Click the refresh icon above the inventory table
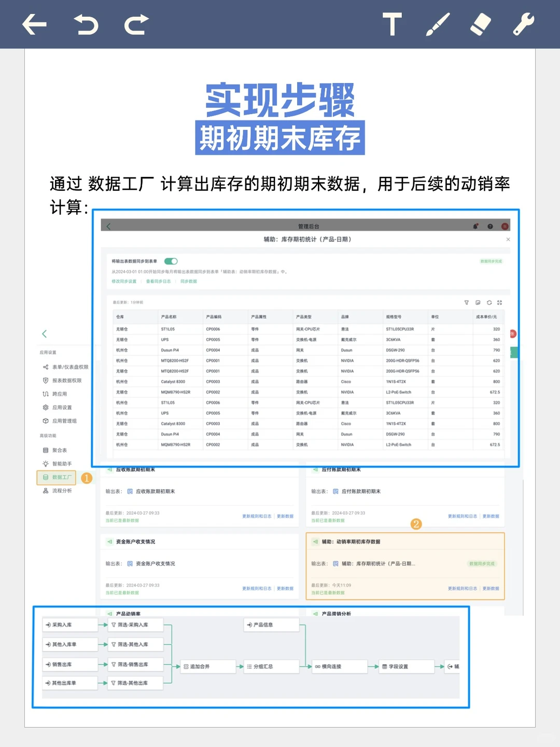The image size is (560, 747). (x=488, y=301)
